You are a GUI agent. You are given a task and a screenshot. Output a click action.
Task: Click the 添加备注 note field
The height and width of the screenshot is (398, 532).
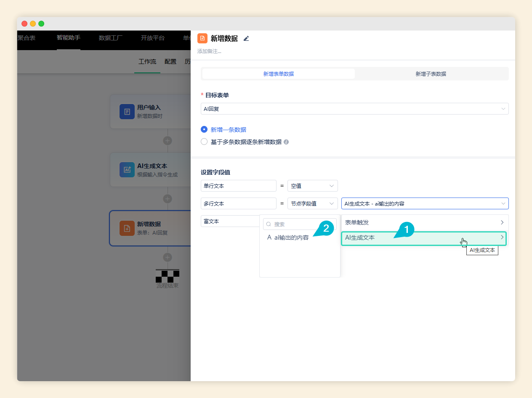click(210, 51)
